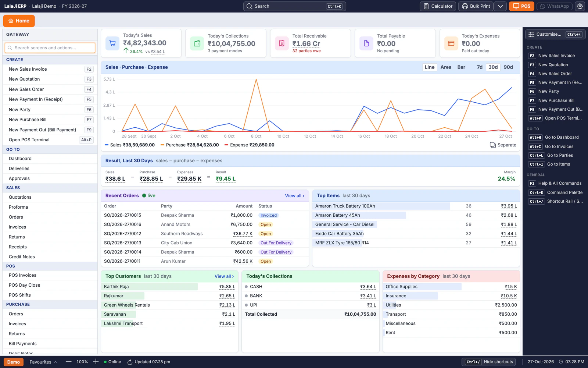Set chart range to 30d
The image size is (588, 368).
click(x=493, y=67)
